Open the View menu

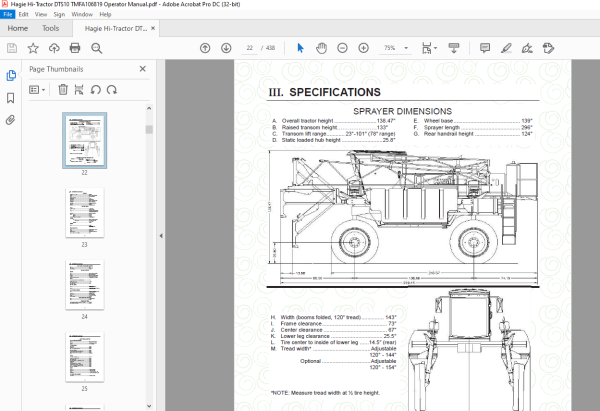point(41,14)
